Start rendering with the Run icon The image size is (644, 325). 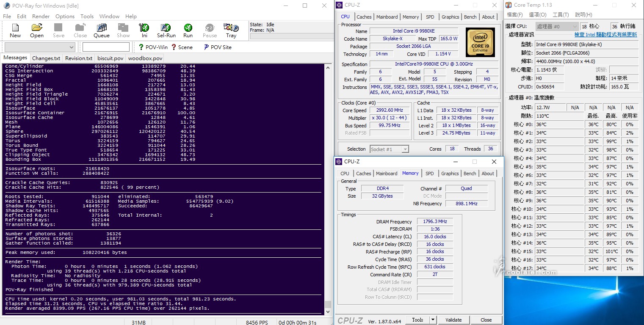click(188, 30)
